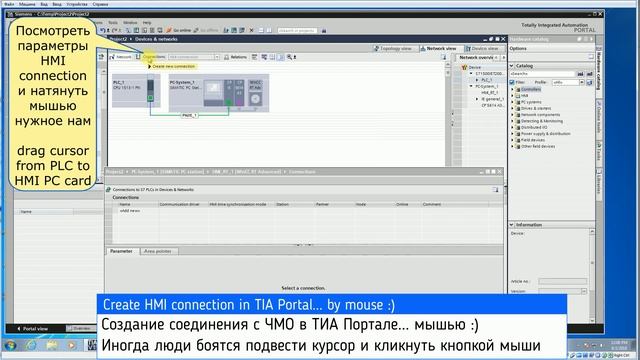
Task: Open the HMI connection type dropdown
Action: pyautogui.click(x=217, y=57)
